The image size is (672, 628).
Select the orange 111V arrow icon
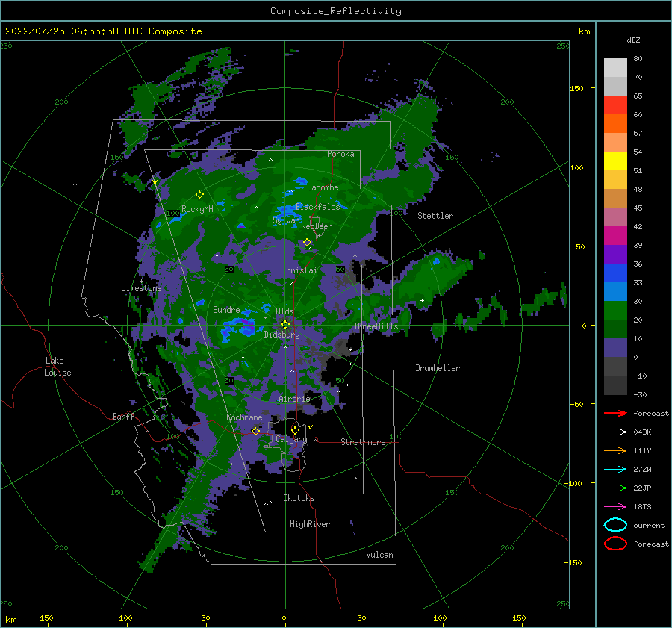(x=615, y=450)
